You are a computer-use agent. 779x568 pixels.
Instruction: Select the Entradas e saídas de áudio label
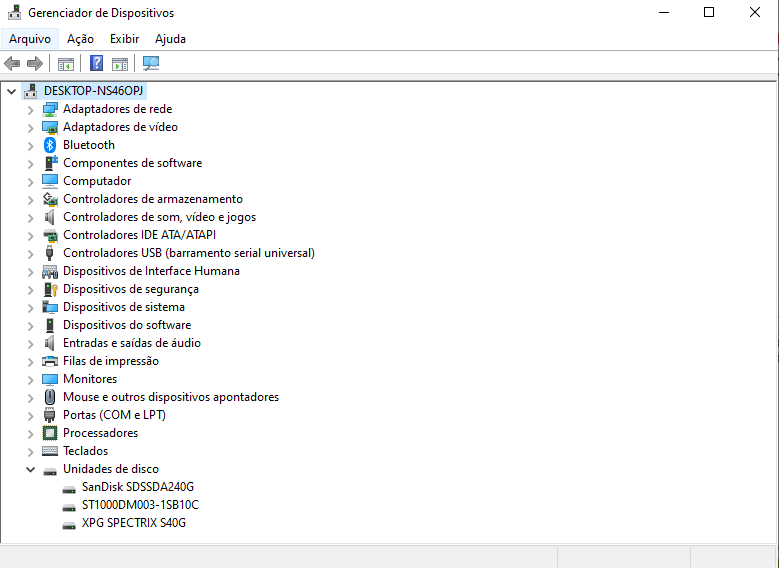pyautogui.click(x=132, y=343)
